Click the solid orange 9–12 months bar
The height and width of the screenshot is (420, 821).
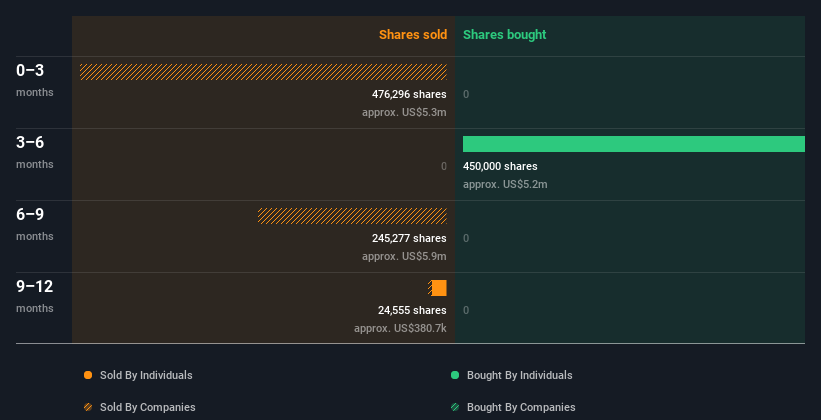click(x=439, y=288)
